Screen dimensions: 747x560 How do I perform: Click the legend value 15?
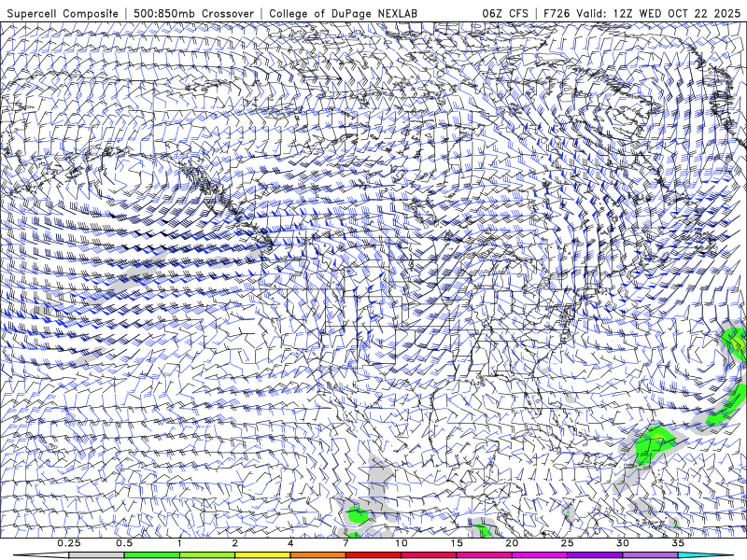(457, 543)
